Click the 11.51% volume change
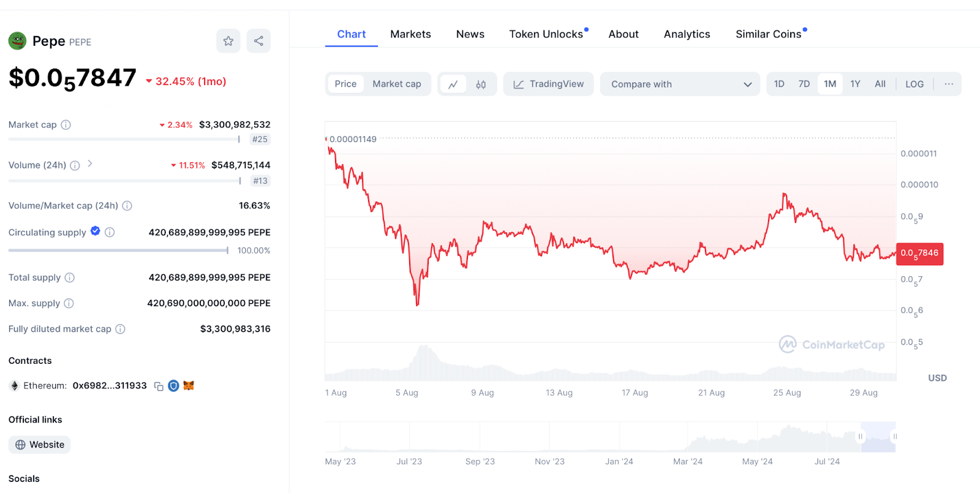Screen dimensions: 980x493 tap(187, 165)
